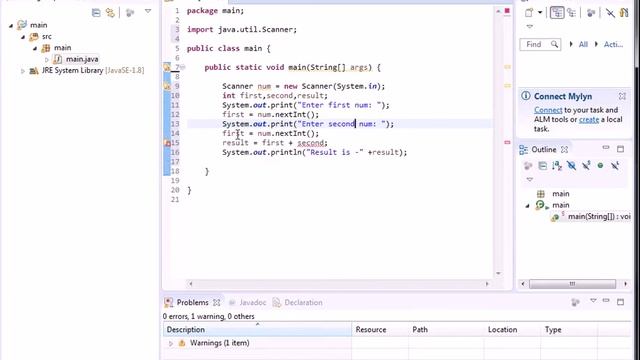Switch to the Javadoc tab

(x=253, y=302)
